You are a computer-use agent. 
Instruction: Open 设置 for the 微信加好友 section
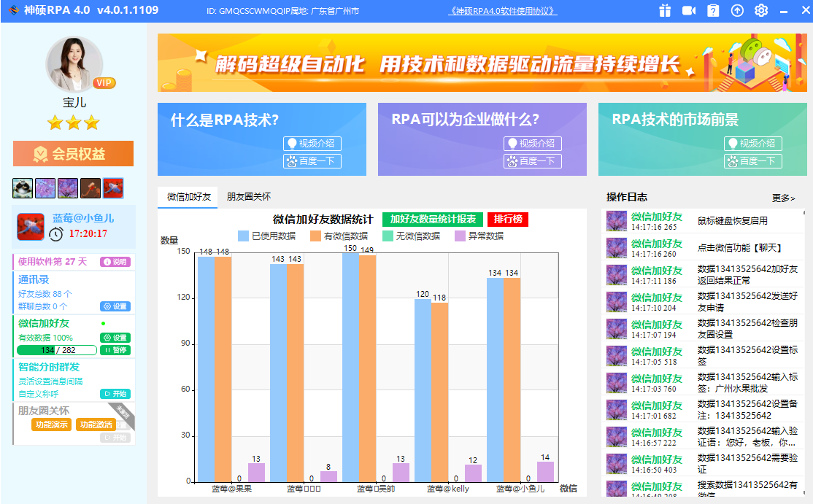pos(115,338)
